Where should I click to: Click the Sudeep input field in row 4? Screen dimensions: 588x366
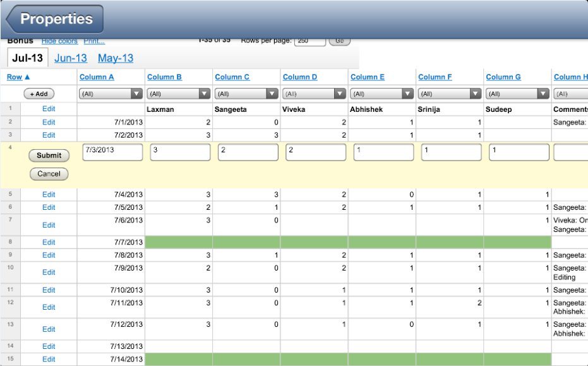[x=519, y=152]
